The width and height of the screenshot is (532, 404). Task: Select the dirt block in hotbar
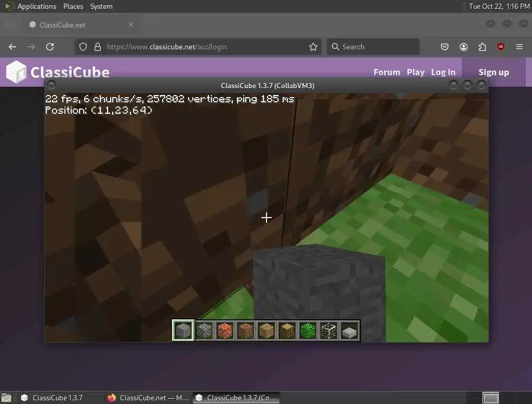coord(246,330)
